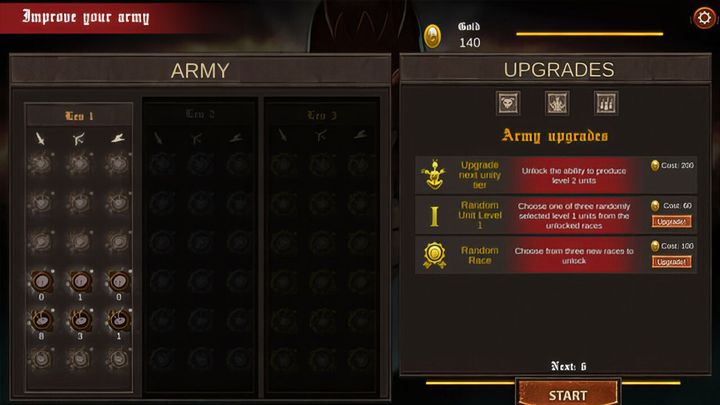Click the Upgrade next unity tier row
The width and height of the screenshot is (720, 405).
(x=556, y=175)
